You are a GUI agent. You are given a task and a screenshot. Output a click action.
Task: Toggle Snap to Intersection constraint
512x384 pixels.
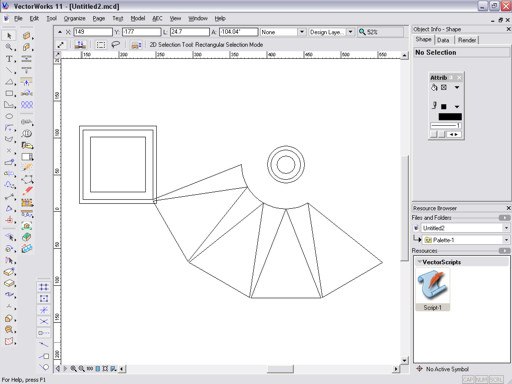click(44, 321)
